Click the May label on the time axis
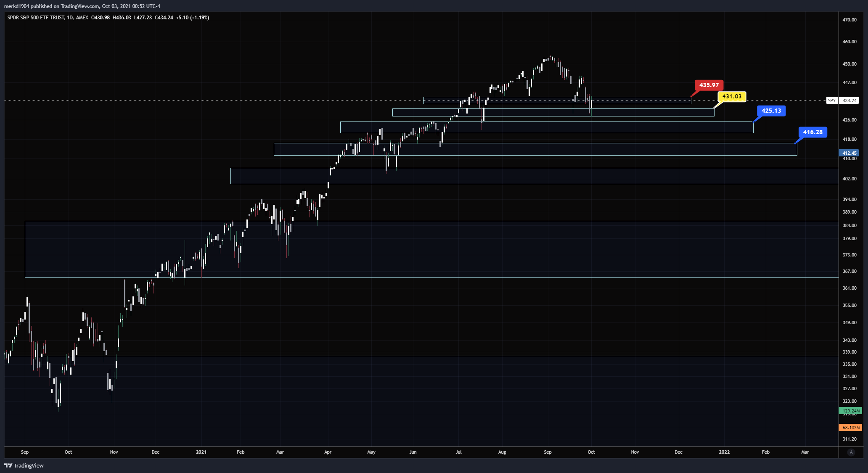The image size is (868, 473). (x=371, y=452)
